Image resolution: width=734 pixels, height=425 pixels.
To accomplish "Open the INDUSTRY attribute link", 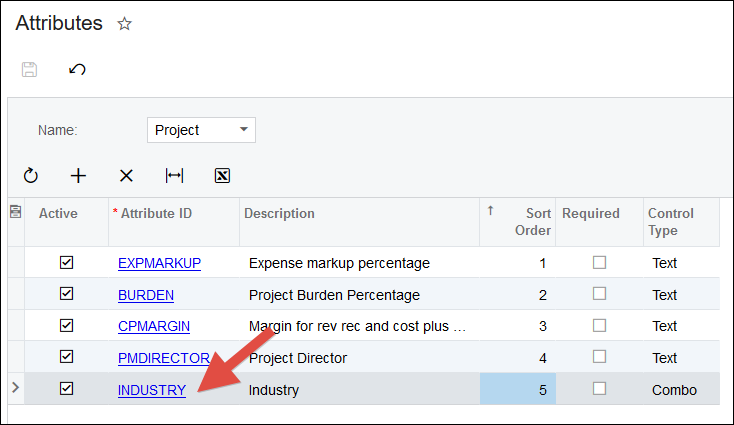I will tap(151, 390).
